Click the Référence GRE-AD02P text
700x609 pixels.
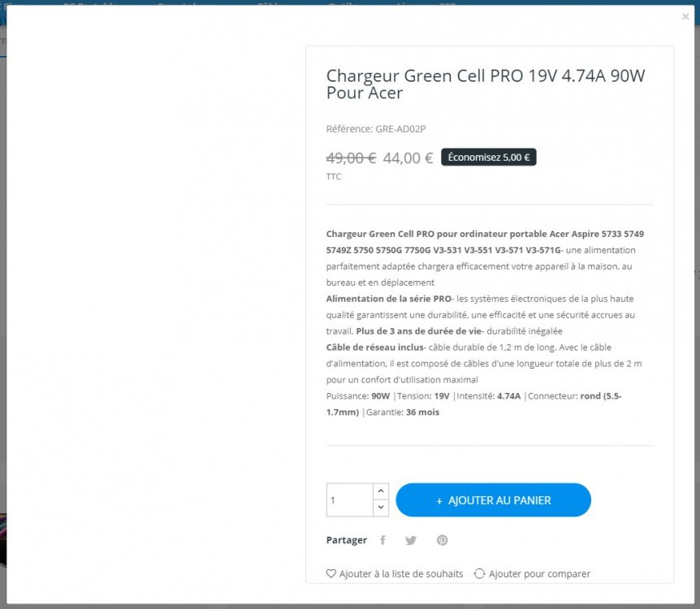pyautogui.click(x=376, y=129)
